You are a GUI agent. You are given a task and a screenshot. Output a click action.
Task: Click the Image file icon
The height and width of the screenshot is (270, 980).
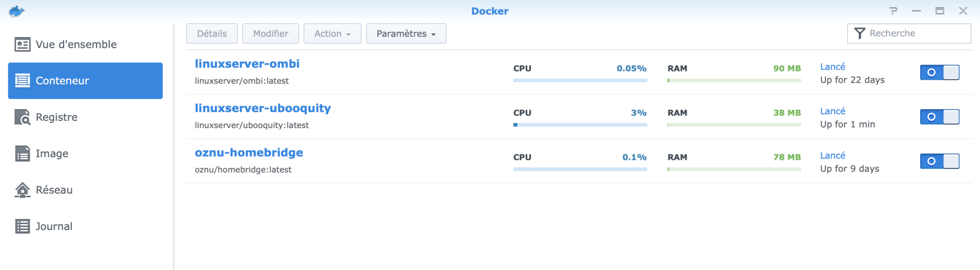coord(23,154)
